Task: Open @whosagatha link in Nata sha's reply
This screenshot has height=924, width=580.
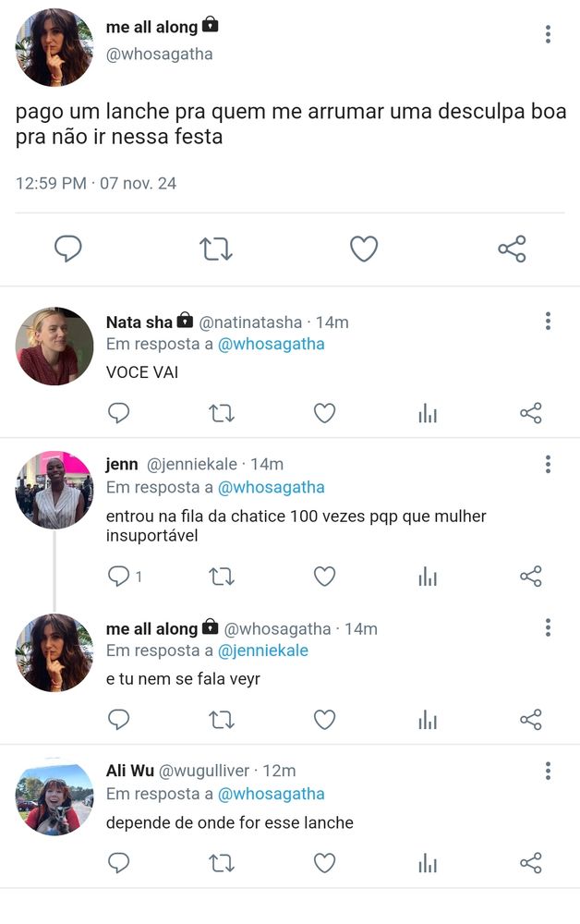Action: coord(271,344)
